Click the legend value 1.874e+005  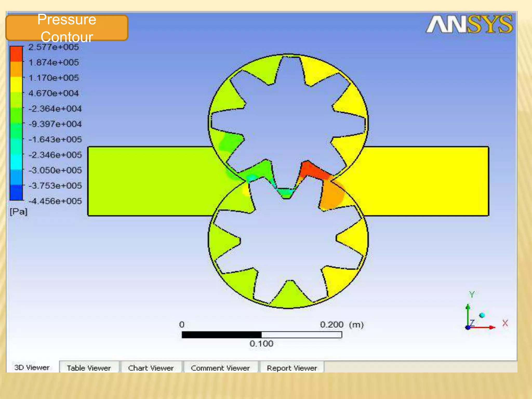(x=54, y=62)
